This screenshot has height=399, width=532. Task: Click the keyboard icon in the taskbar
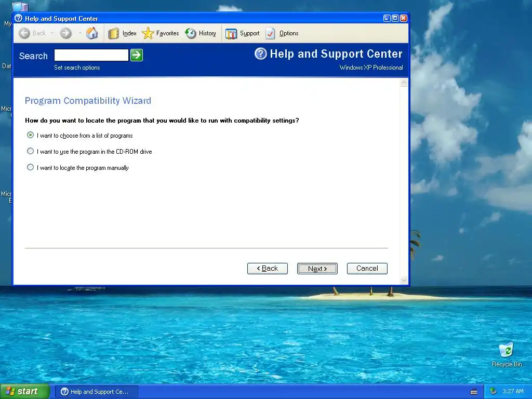pyautogui.click(x=474, y=392)
